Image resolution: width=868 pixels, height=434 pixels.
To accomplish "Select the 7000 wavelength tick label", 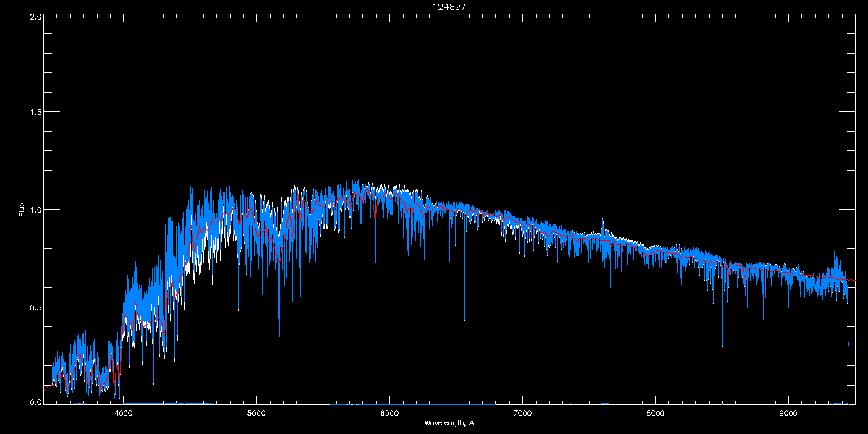I will (522, 414).
